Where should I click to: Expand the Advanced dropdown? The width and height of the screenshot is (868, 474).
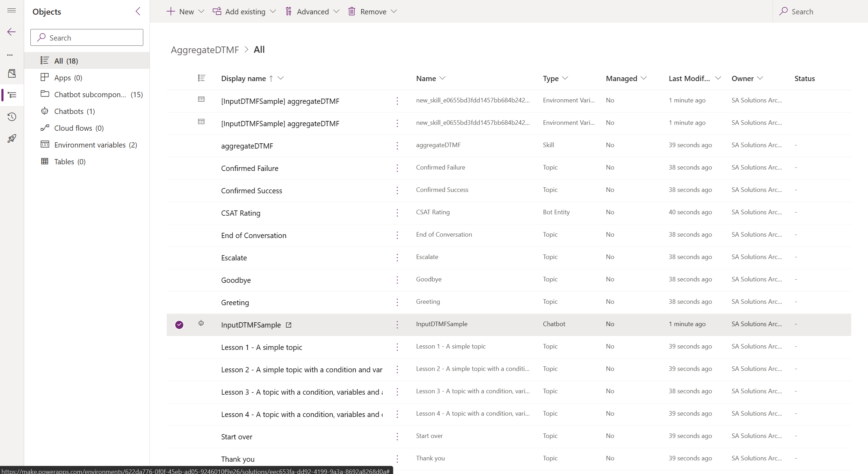click(x=337, y=12)
